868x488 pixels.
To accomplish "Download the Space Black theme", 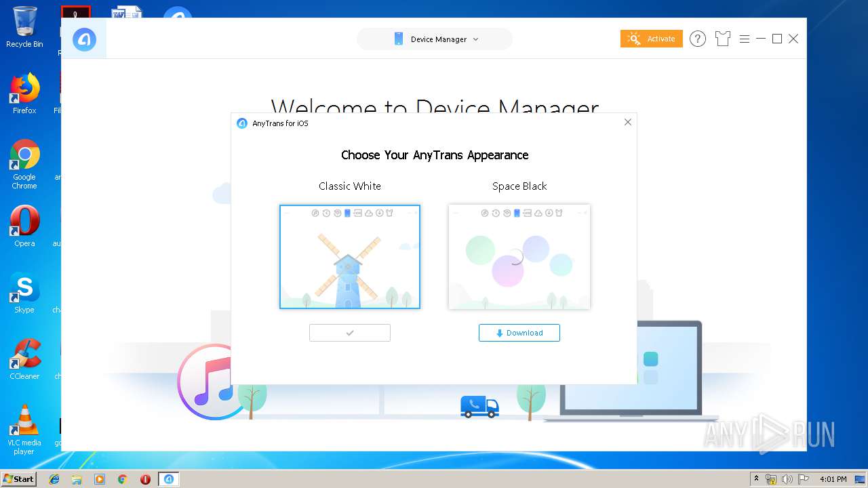I will (519, 333).
